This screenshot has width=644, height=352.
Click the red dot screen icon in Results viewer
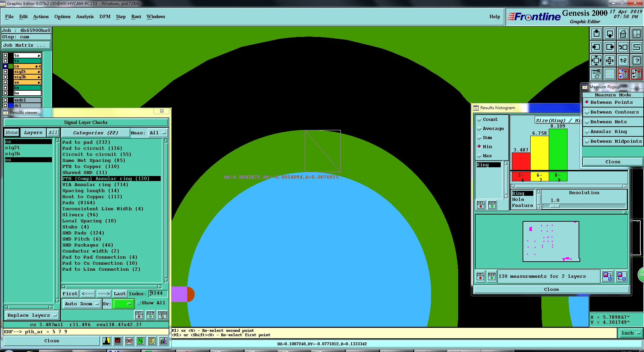118,341
